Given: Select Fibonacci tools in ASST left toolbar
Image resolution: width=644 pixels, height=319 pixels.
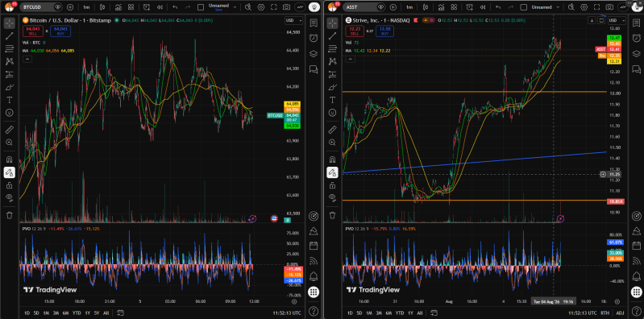Looking at the screenshot, I should [x=332, y=48].
